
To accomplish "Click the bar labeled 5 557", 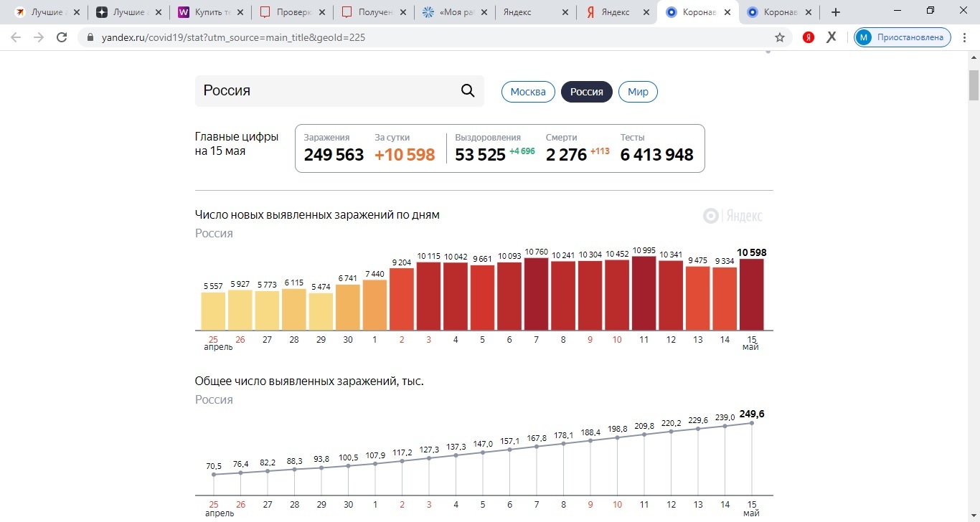I will tap(213, 311).
